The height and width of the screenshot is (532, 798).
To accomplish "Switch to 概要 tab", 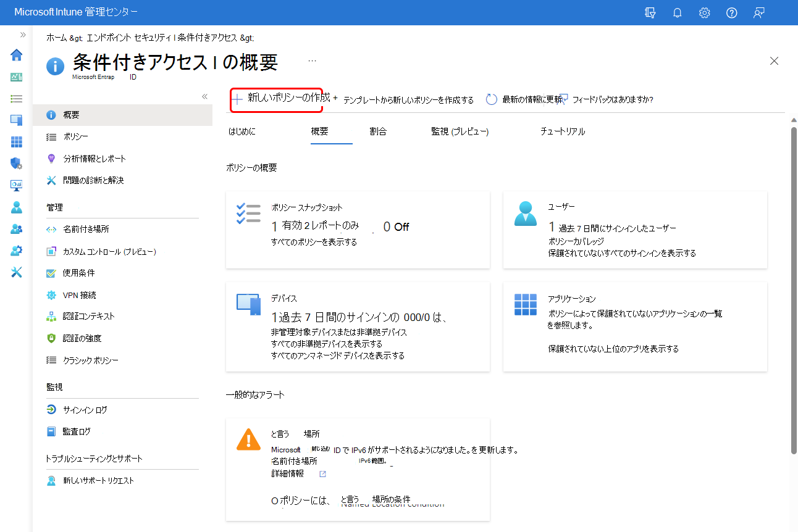I will (x=319, y=131).
